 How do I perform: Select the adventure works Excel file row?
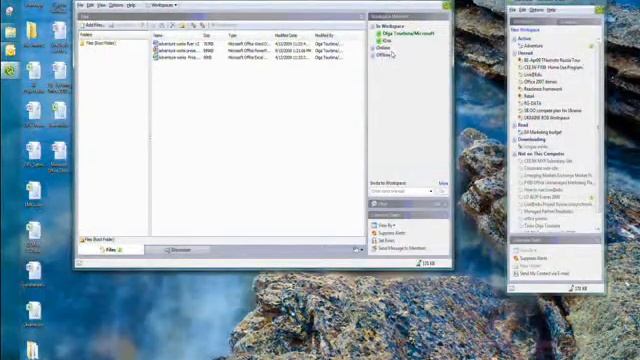[248, 58]
